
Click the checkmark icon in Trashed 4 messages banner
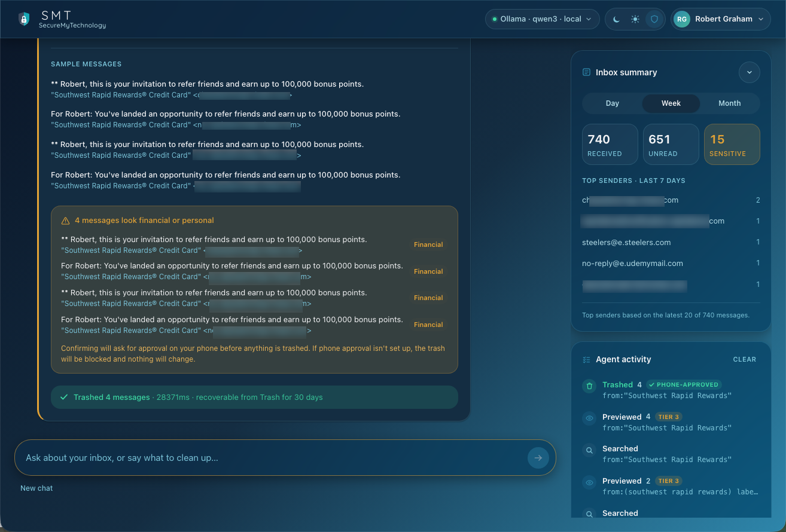click(x=64, y=398)
